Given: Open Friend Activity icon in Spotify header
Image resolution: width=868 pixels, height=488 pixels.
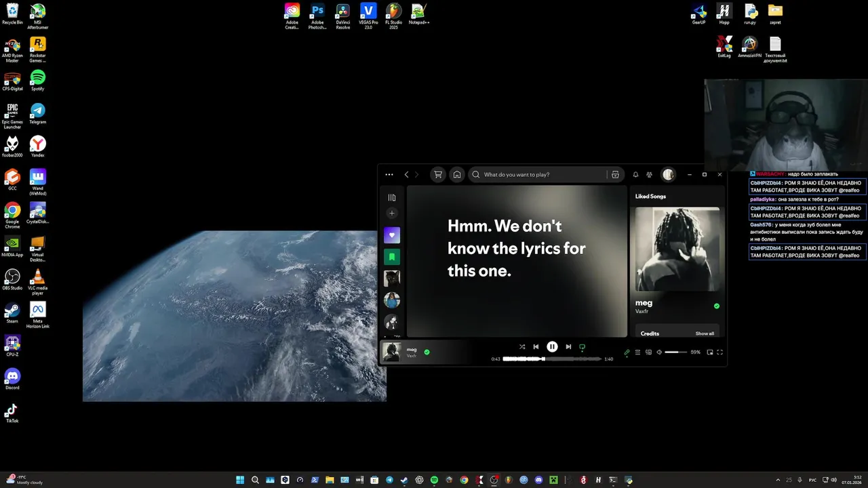Looking at the screenshot, I should [650, 175].
